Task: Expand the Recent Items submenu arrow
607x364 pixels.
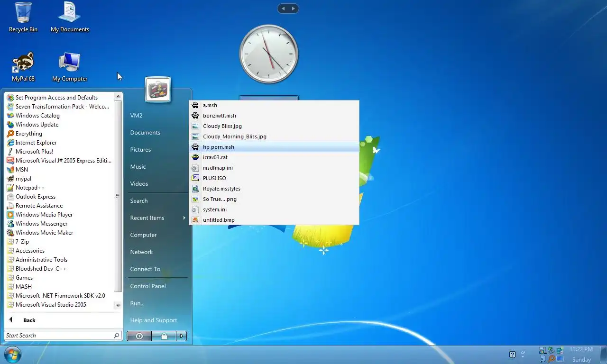Action: pos(184,218)
